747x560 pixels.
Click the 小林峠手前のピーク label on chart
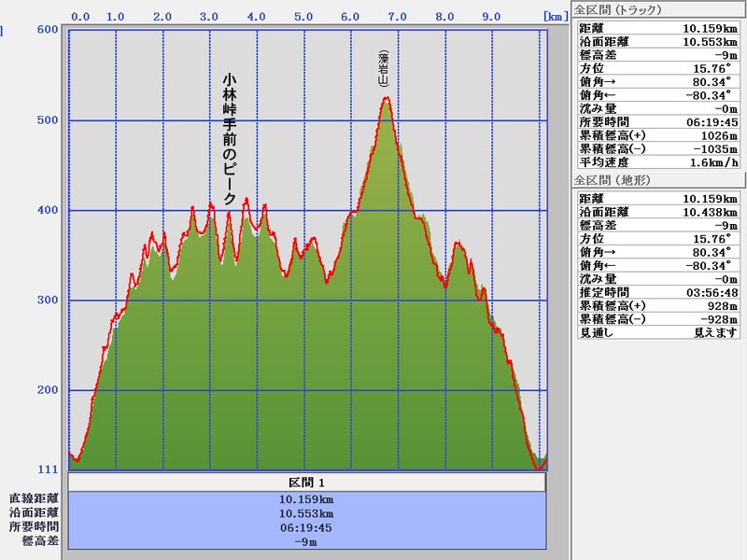[229, 139]
